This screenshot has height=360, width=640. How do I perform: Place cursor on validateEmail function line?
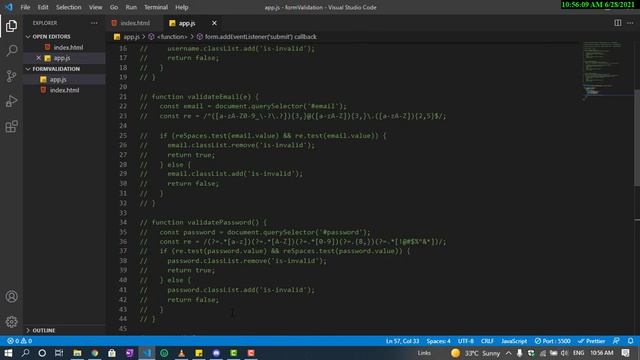199,97
